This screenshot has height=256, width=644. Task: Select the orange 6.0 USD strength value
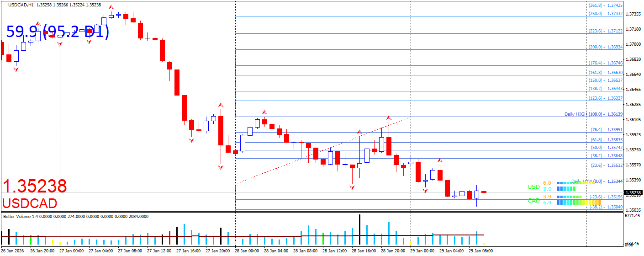click(547, 183)
